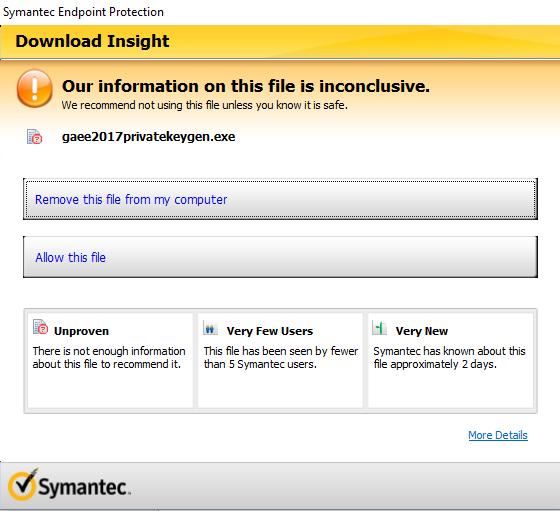
Task: Click the Symantec Endpoint Protection window title
Action: tap(83, 12)
